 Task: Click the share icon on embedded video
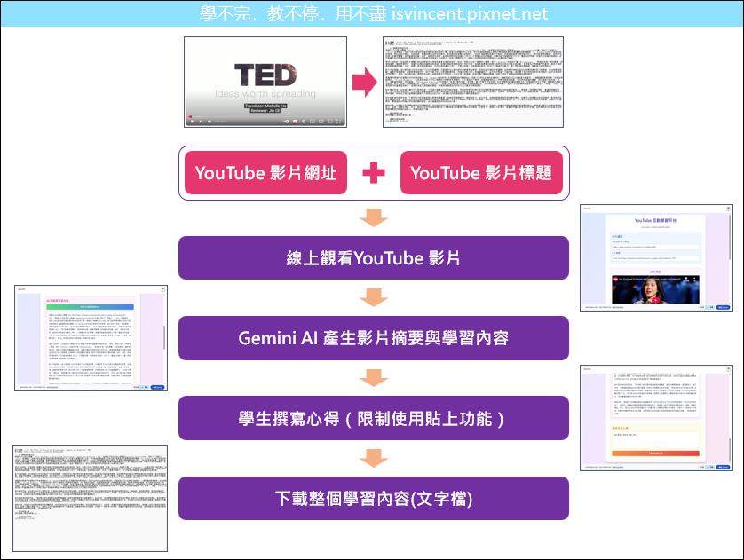click(694, 280)
